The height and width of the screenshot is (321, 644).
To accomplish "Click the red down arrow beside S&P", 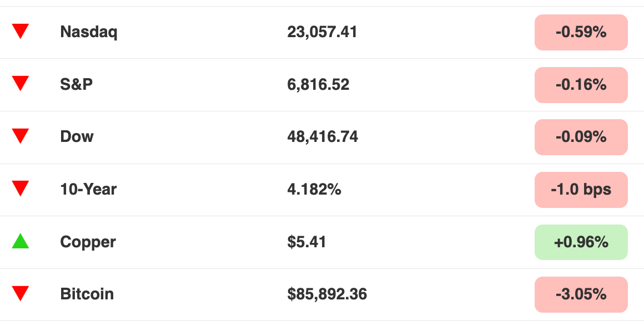I will tap(21, 84).
